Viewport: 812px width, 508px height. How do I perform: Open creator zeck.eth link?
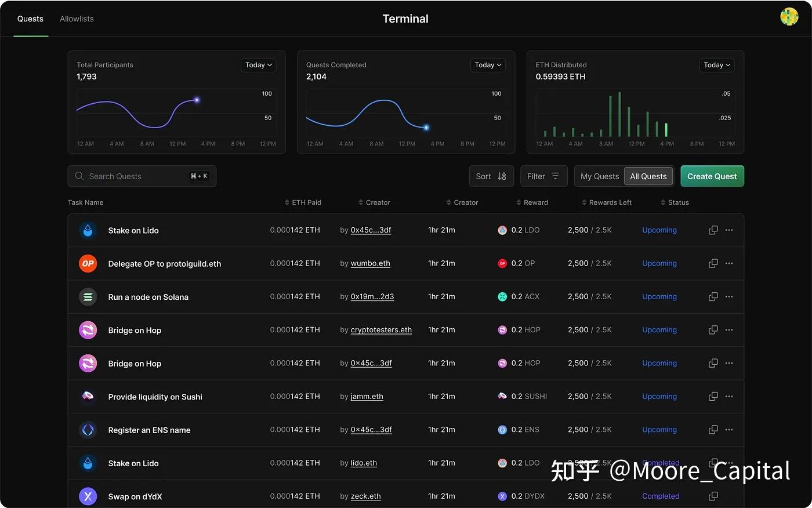coord(365,496)
